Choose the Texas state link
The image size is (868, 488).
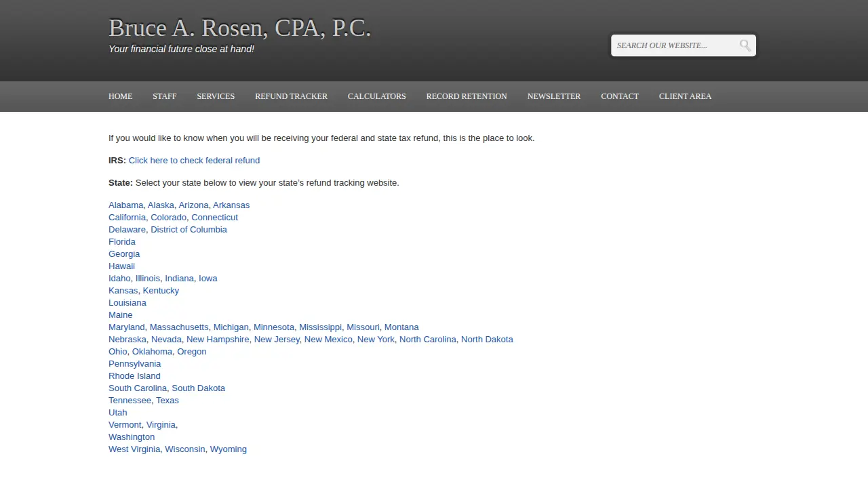point(167,401)
